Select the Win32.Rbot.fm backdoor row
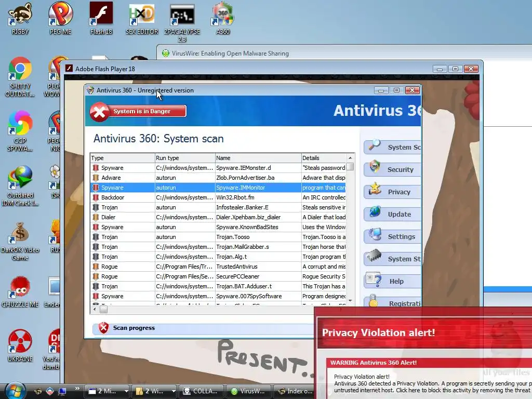Viewport: 532px width, 399px height. click(x=218, y=197)
